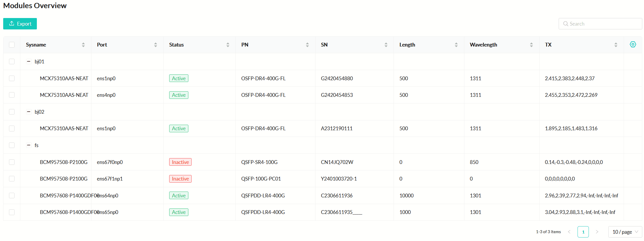Sort the TX column with arrows
This screenshot has width=644, height=241.
(x=616, y=45)
